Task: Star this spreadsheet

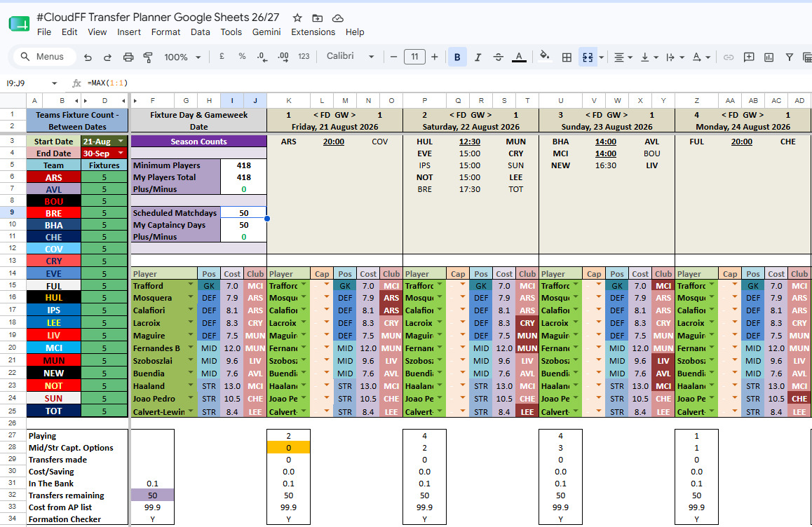Action: click(297, 18)
